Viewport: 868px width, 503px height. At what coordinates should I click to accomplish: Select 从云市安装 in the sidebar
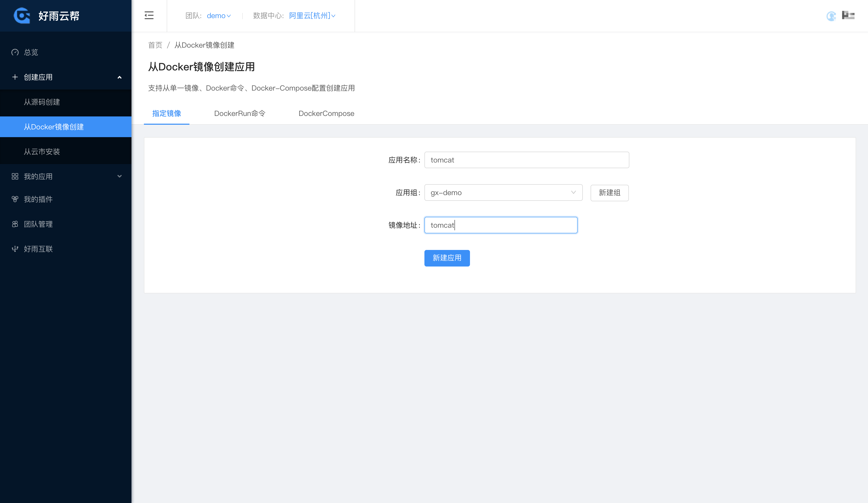click(66, 151)
